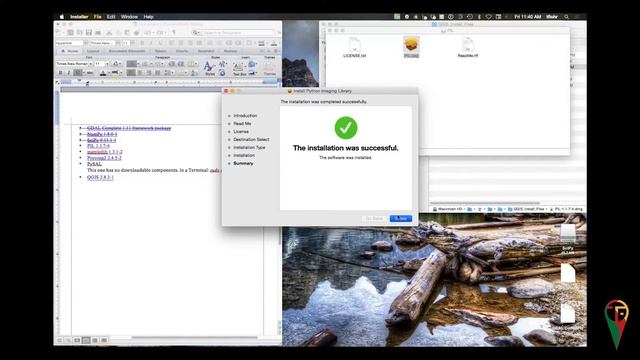
Task: Open Help menu in menu bar
Action: click(149, 17)
